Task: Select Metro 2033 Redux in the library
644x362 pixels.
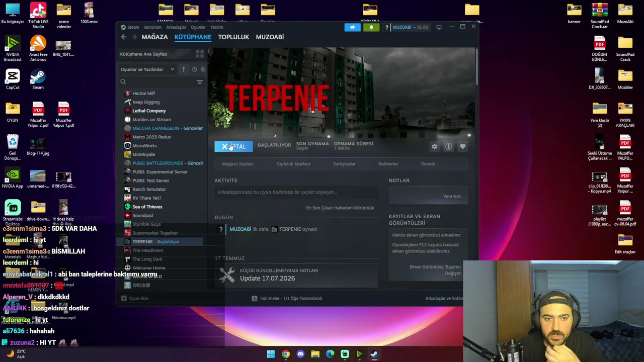Action: (x=151, y=137)
